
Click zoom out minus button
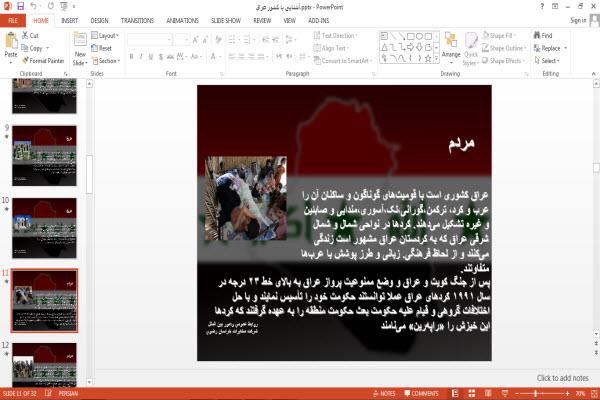[x=517, y=393]
